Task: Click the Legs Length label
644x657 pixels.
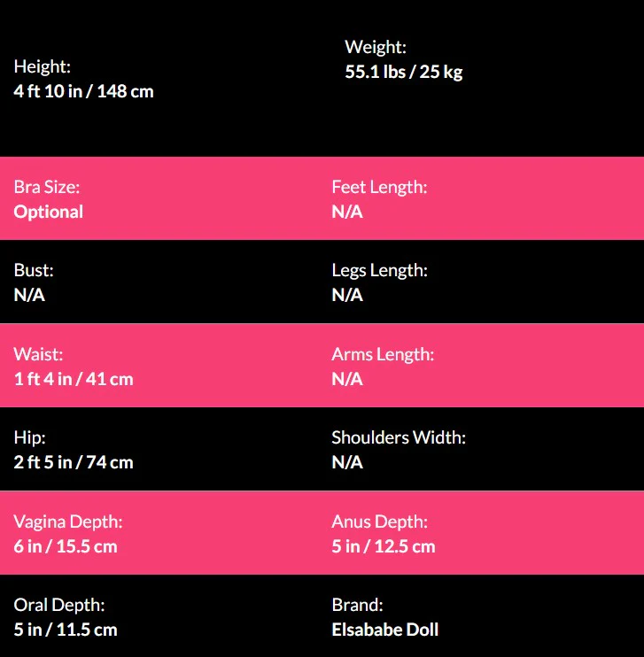Action: coord(379,270)
